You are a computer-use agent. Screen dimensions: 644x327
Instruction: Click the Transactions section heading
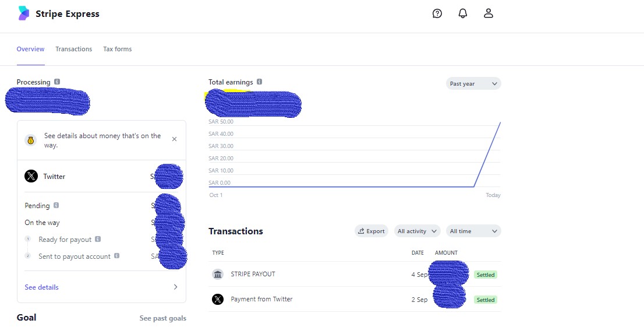click(236, 231)
